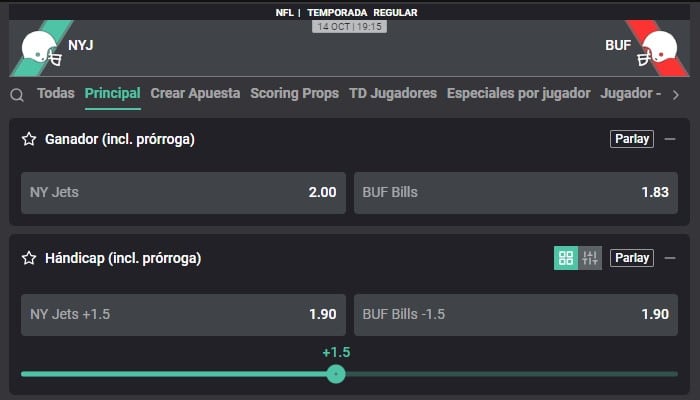Switch to the Crear Apuesta tab
The height and width of the screenshot is (400, 700).
point(195,93)
